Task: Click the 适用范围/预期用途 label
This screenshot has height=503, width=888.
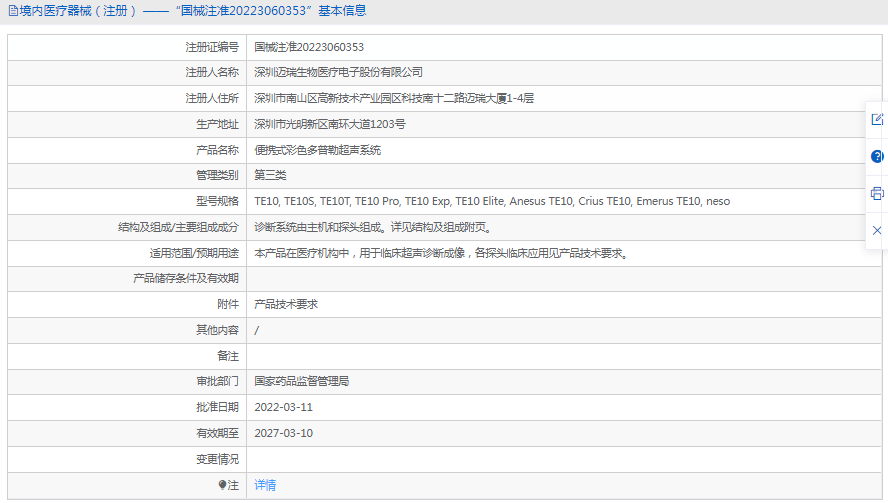Action: pyautogui.click(x=194, y=253)
